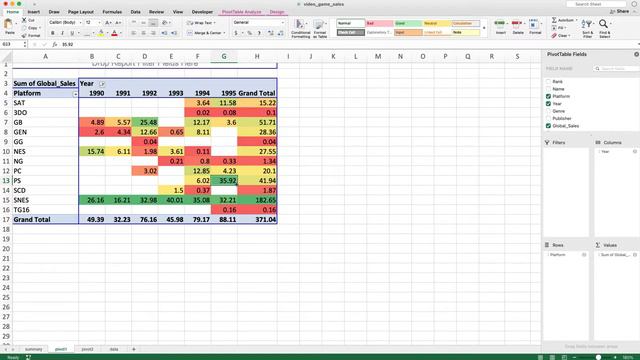This screenshot has width=640, height=360.
Task: Check the Genre field checkbox
Action: [548, 111]
